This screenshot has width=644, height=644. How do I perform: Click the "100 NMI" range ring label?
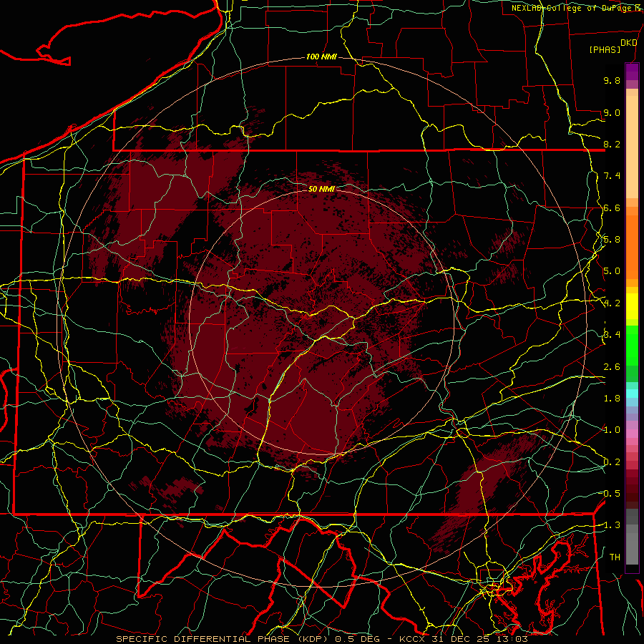(x=321, y=57)
